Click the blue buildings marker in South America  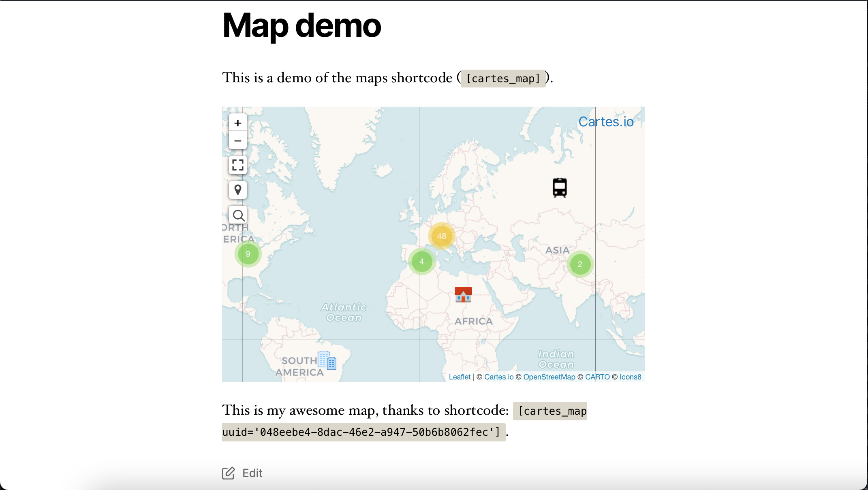click(x=327, y=360)
